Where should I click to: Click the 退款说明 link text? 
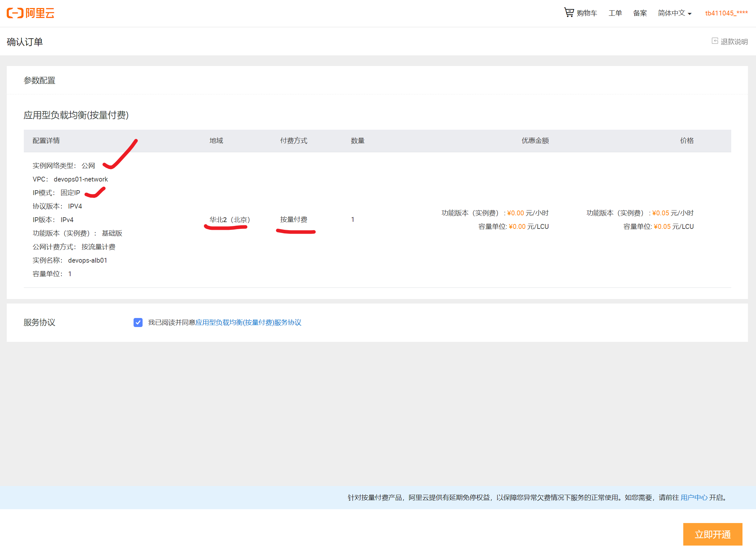point(734,42)
